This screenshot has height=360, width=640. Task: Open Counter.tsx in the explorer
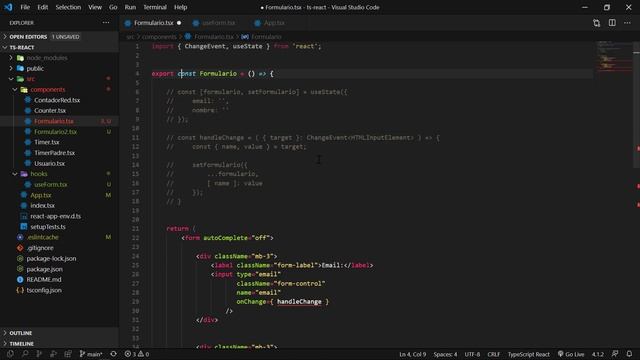50,111
